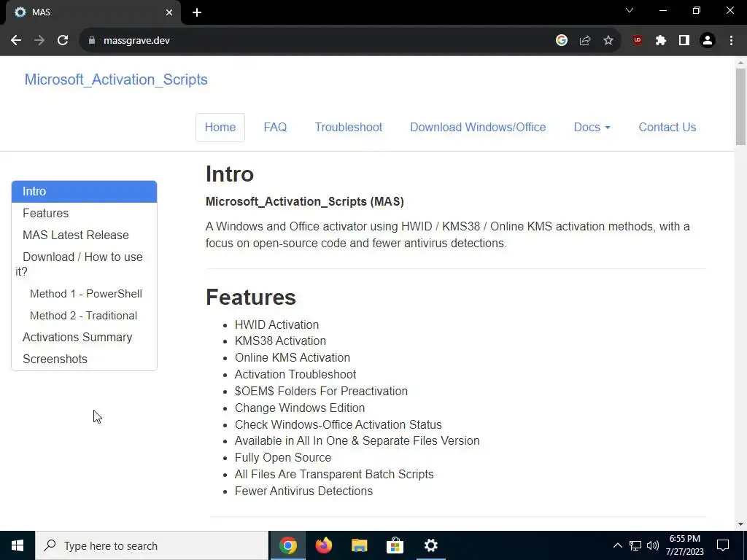
Task: Click the page's vertical scrollbar thumb
Action: (740, 106)
